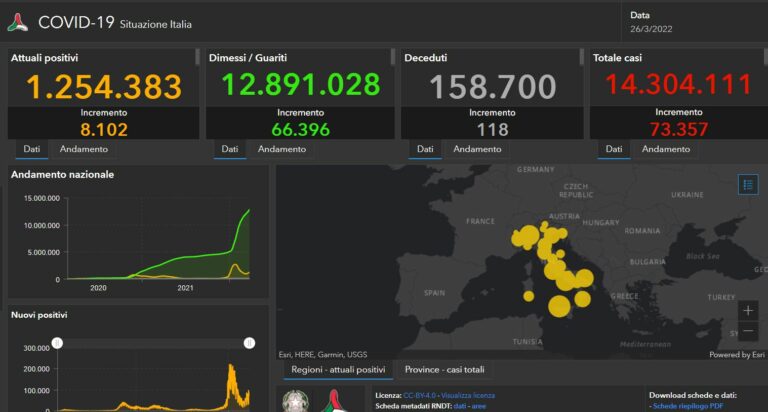Click the Deceduti value 158.700
Screen dimensions: 768x412
pos(492,87)
